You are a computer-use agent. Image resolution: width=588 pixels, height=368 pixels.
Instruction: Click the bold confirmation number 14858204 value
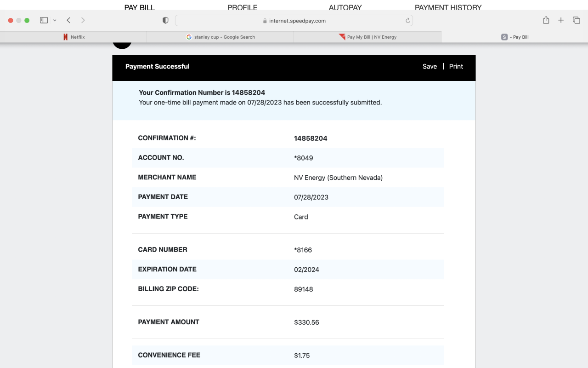point(311,138)
